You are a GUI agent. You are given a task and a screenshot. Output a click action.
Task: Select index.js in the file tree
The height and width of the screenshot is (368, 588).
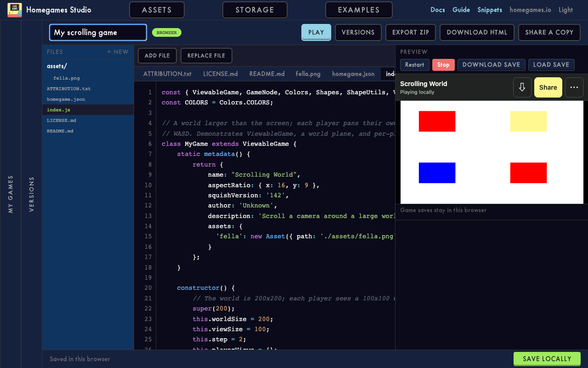88,110
